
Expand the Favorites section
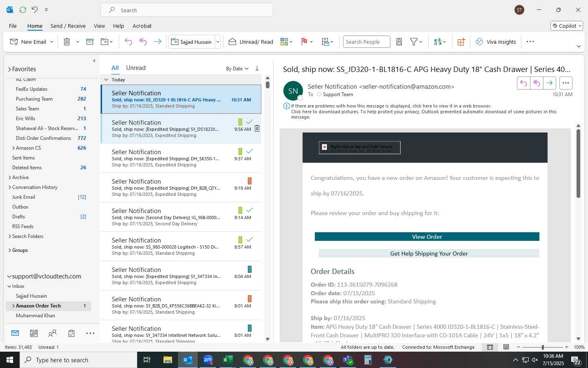click(9, 69)
